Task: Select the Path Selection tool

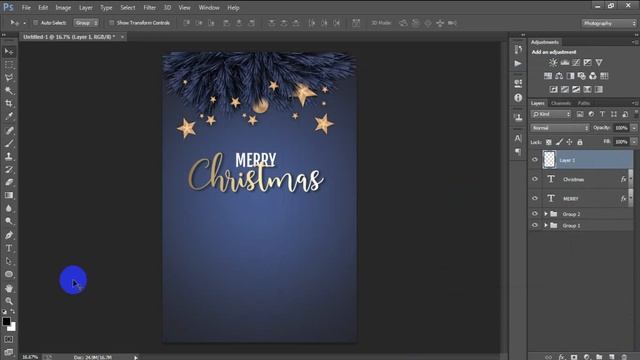Action: point(9,261)
